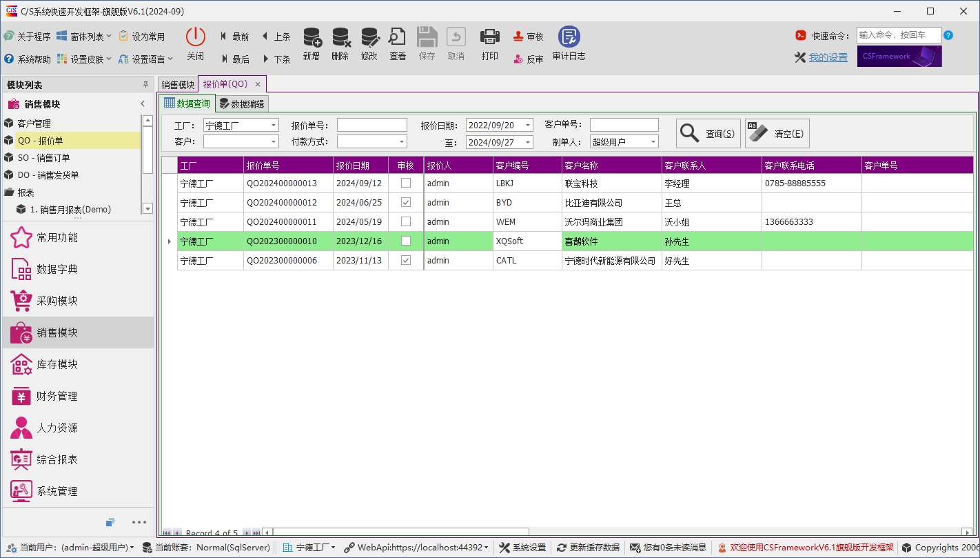Toggle 审核 checkbox for QO202300000010
980x558 pixels.
point(406,241)
